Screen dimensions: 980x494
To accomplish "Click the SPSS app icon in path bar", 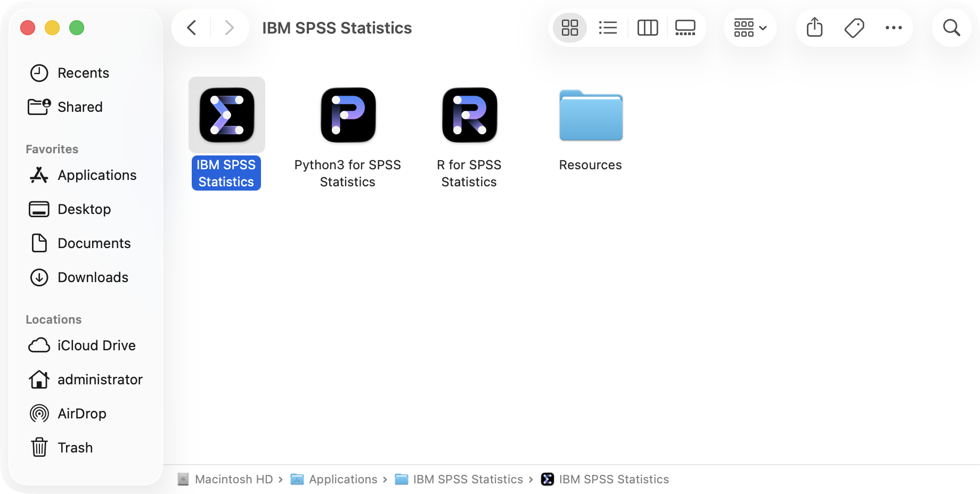I will [x=548, y=480].
